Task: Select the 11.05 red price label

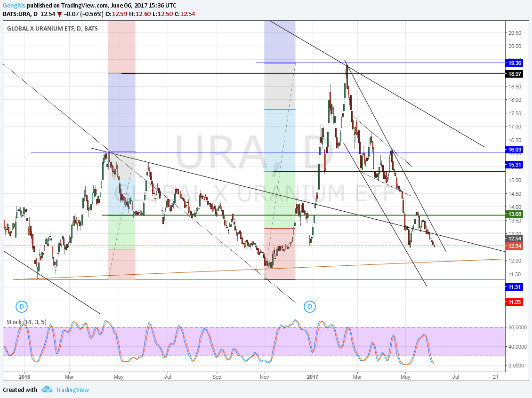Action: point(515,302)
